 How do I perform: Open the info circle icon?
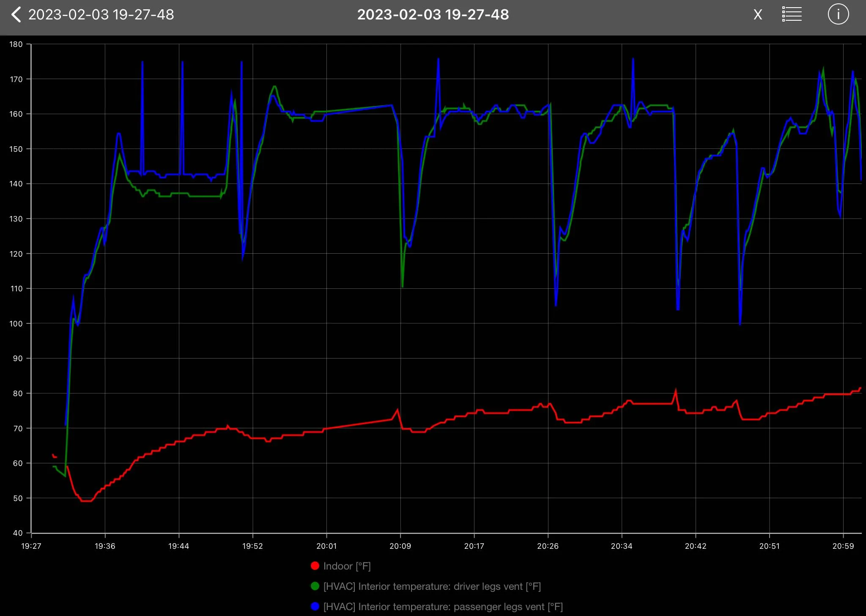pos(838,14)
